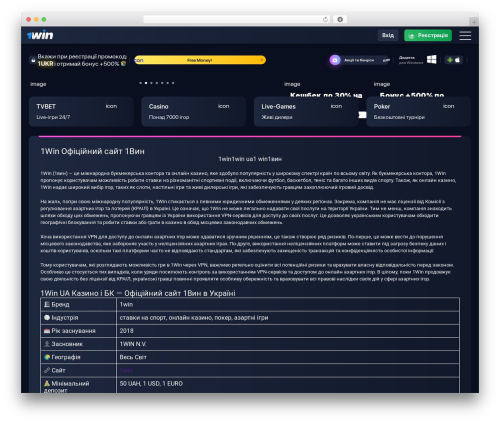Image resolution: width=500 pixels, height=423 pixels.
Task: Click the purple 1win link in Сайт row
Action: click(x=126, y=370)
